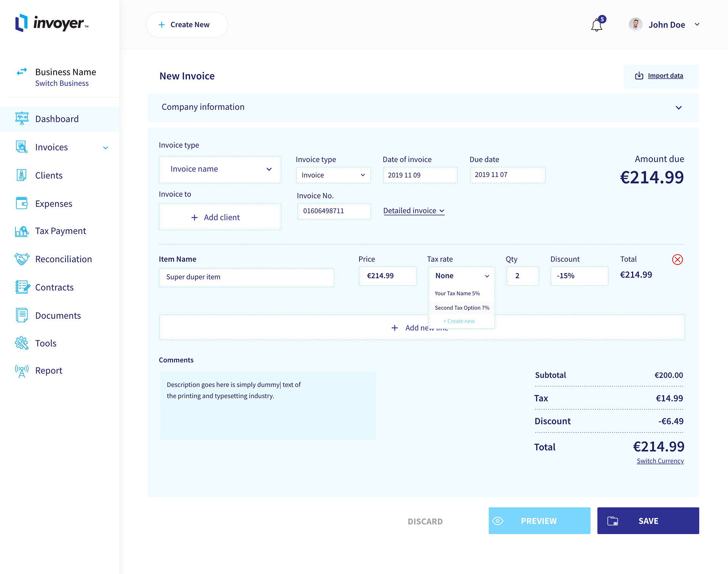The image size is (728, 574).
Task: Select Second Tax Option 7%
Action: tap(461, 308)
